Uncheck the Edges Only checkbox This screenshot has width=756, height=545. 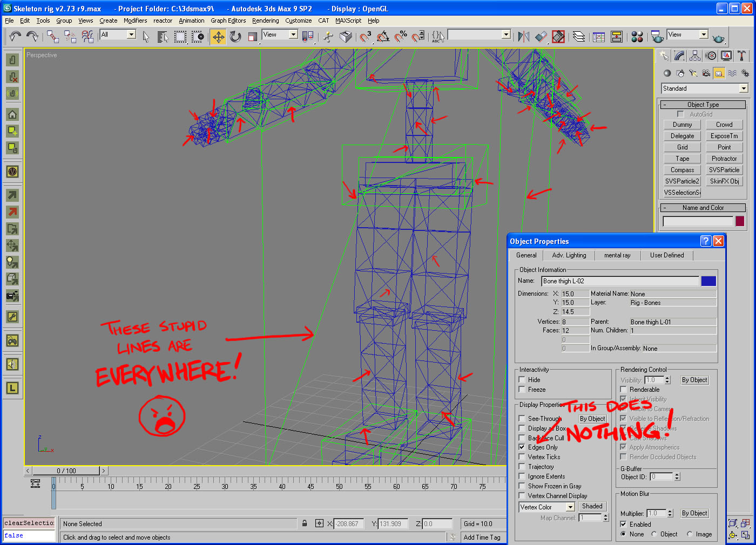[522, 447]
